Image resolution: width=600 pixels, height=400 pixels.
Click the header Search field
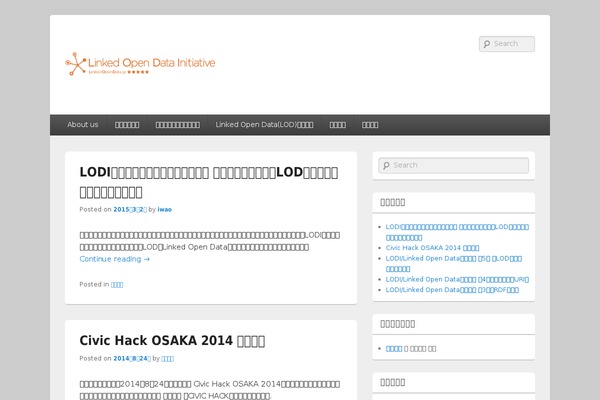pos(507,44)
